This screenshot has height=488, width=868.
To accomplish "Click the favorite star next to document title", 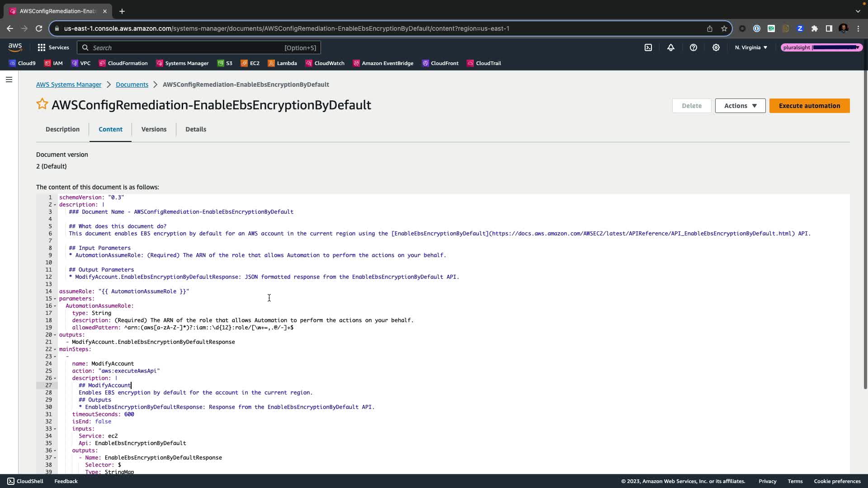I will 42,104.
